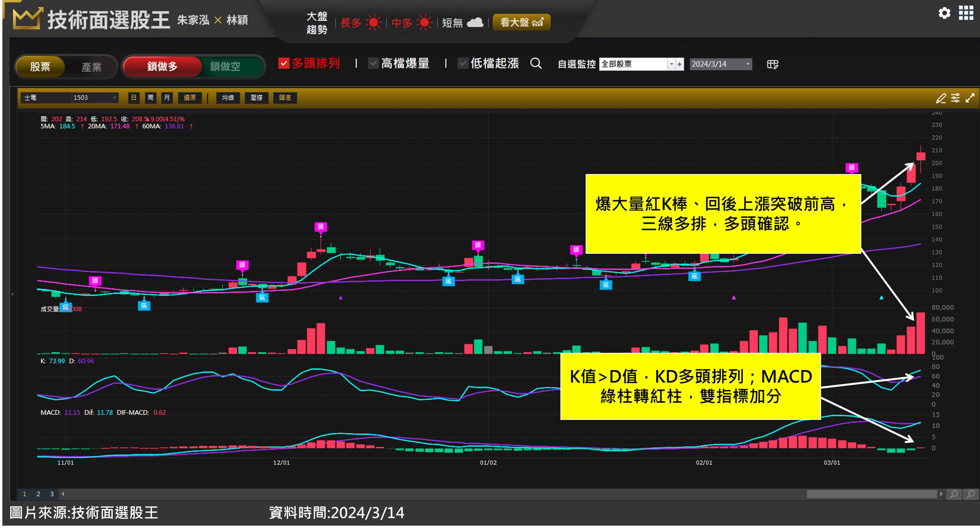Viewport: 980px width, 530px height.
Task: Switch chart to 日 daily period
Action: [134, 98]
